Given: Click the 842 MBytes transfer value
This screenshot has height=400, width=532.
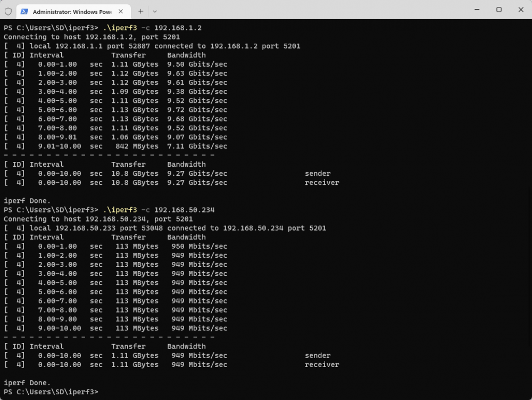Looking at the screenshot, I should 137,146.
